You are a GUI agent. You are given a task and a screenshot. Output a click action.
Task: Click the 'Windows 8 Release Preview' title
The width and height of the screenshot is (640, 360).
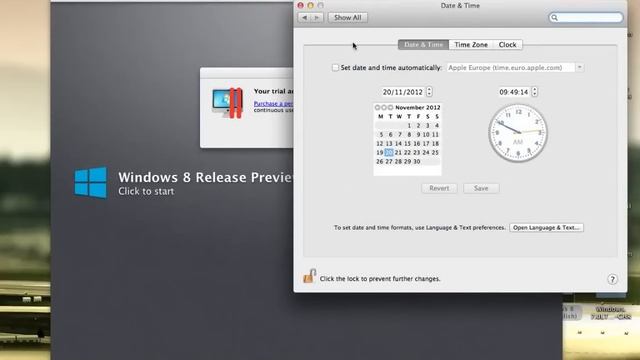205,177
